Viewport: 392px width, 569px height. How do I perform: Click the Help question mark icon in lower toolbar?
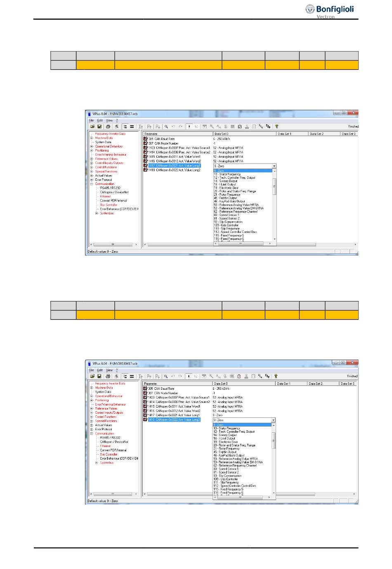[x=276, y=377]
